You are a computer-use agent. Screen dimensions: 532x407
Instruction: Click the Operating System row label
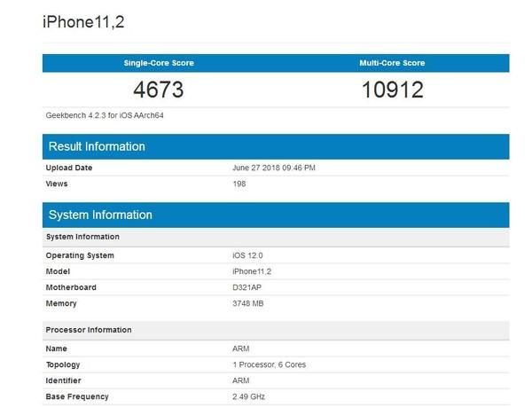80,255
